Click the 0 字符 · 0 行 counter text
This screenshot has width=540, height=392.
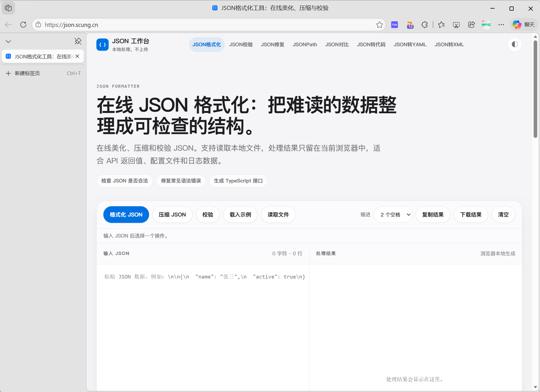(287, 253)
